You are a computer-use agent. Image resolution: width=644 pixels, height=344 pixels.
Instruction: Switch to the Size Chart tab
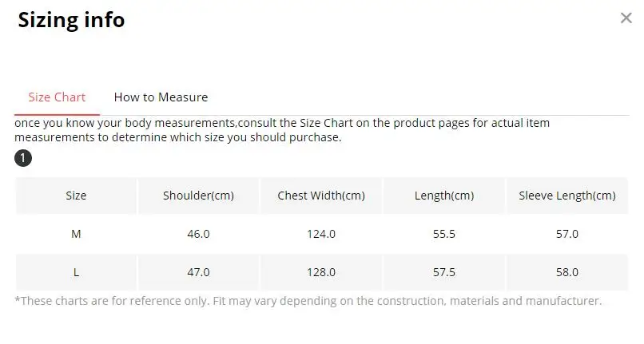click(57, 97)
